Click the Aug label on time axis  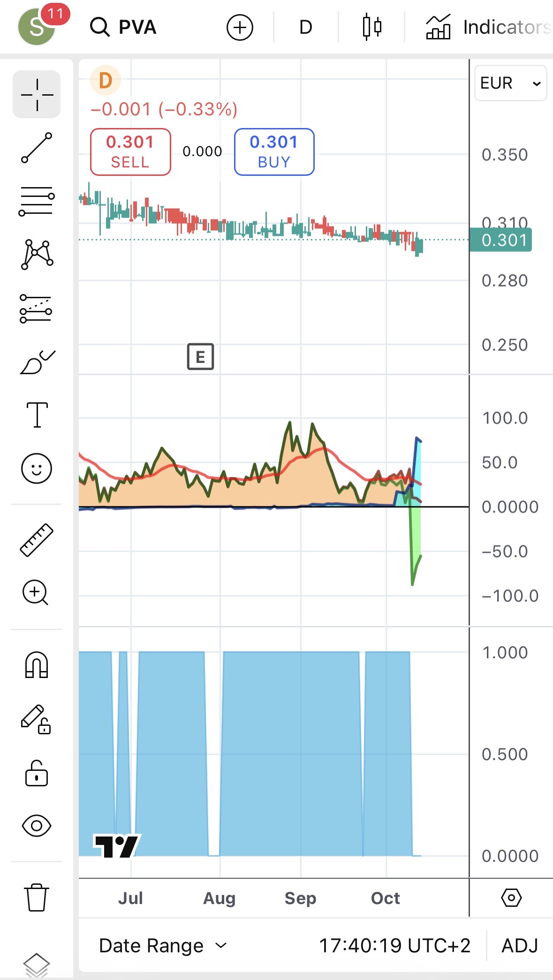(219, 898)
